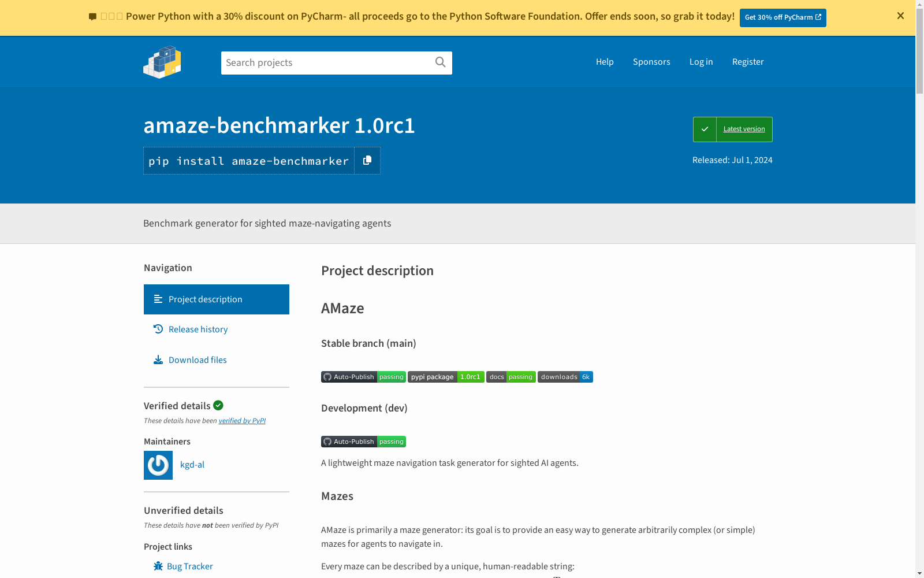Open the Download files tab
924x578 pixels.
[x=217, y=360]
